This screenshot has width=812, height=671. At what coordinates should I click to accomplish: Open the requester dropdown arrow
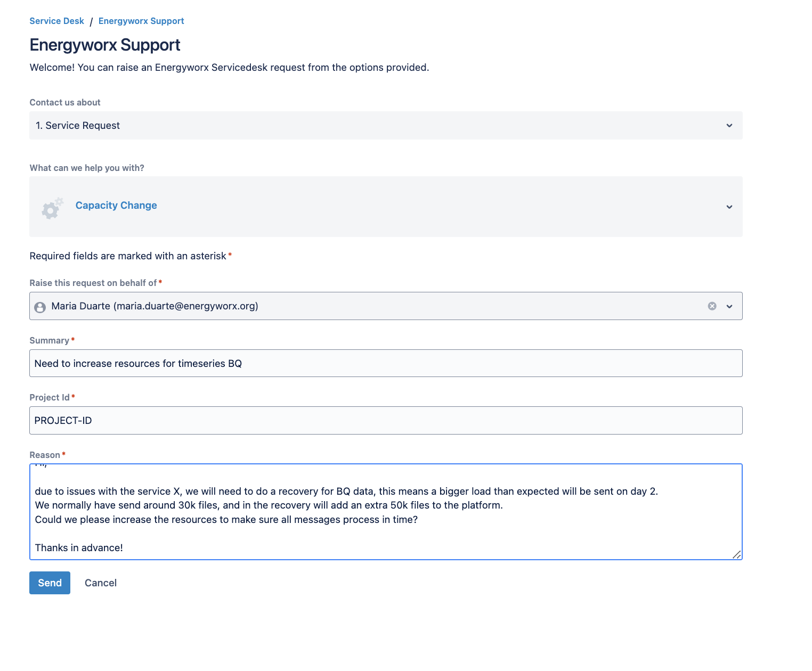[729, 306]
